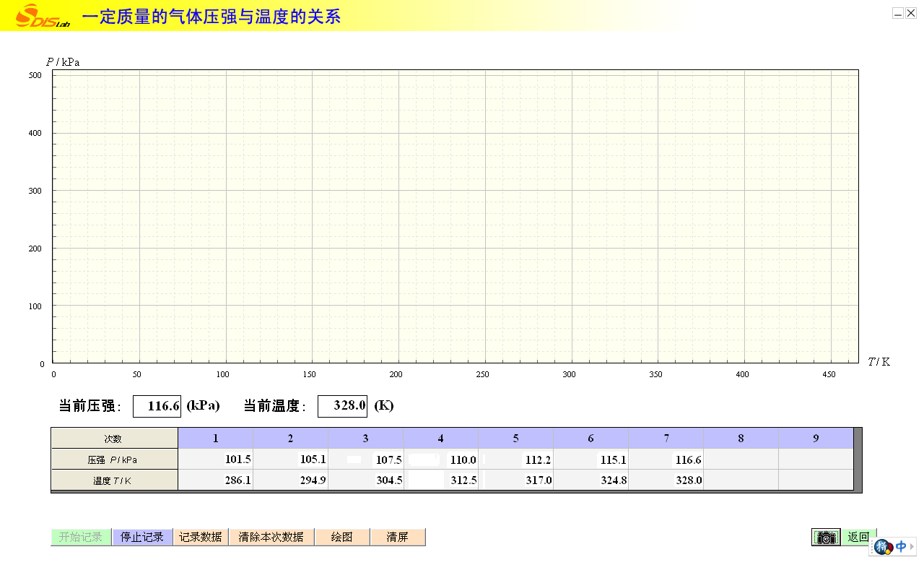Select the 当前温度 value field
This screenshot has height=578, width=924.
pos(342,406)
